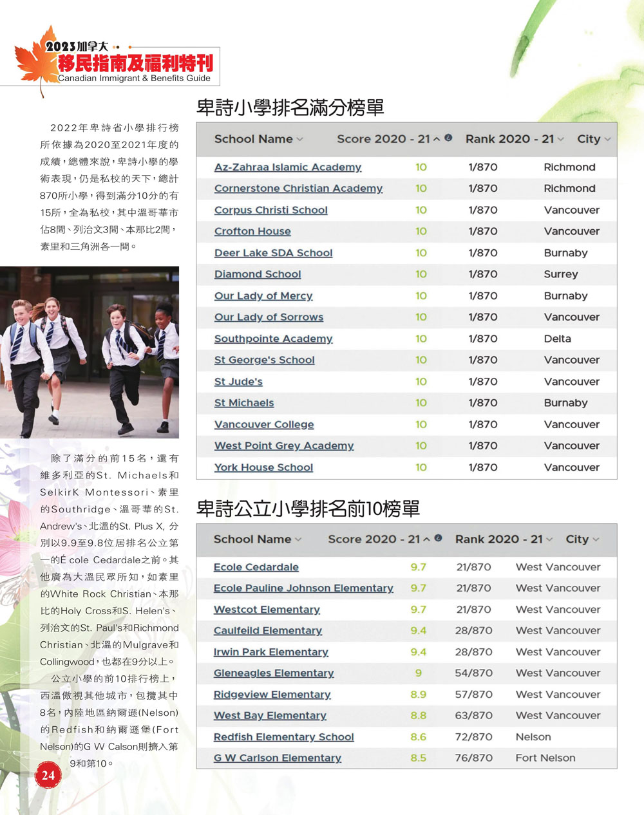The image size is (644, 815).
Task: Click Nelson city cell for Redfish Elementary
Action: pyautogui.click(x=533, y=736)
